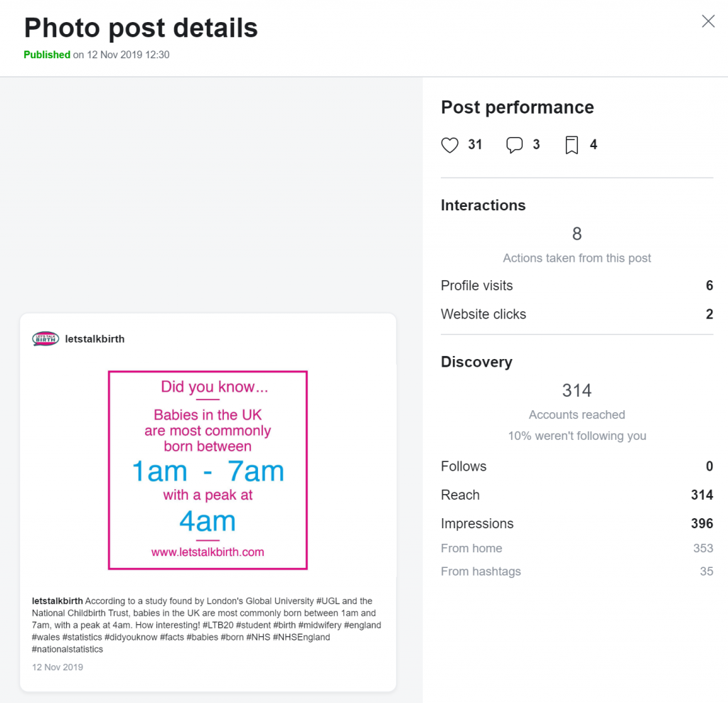Click the Reach metric row
The width and height of the screenshot is (728, 703).
pos(577,495)
